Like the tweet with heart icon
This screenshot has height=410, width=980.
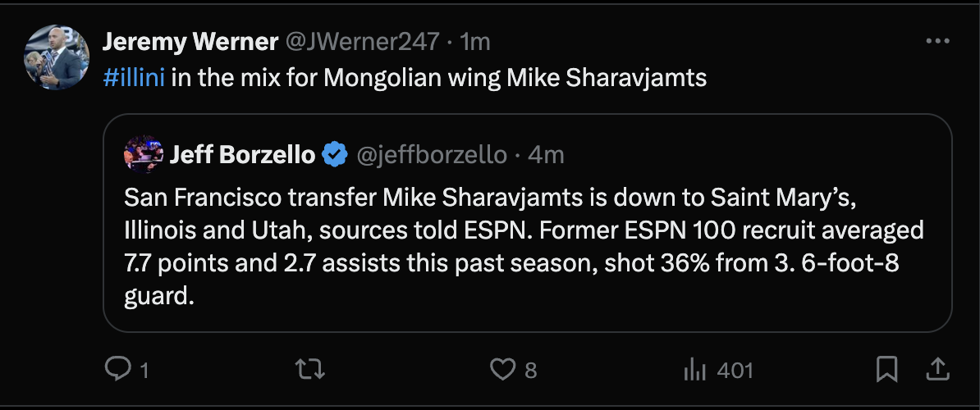click(501, 370)
